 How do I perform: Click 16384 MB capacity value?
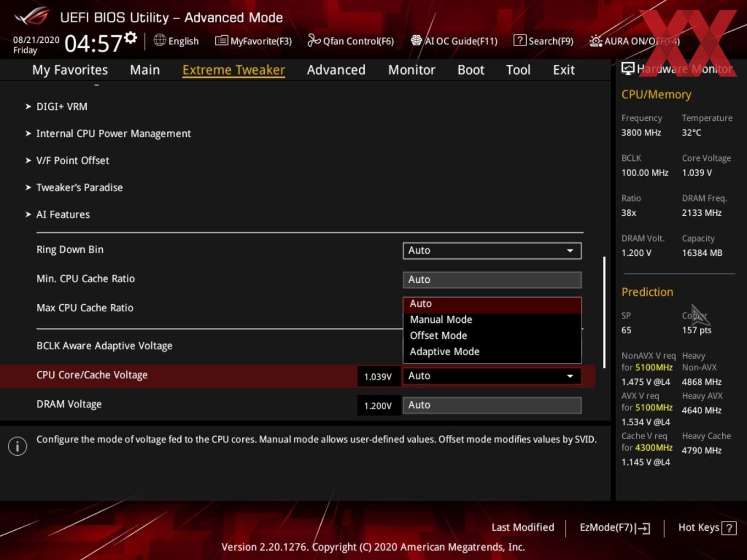(702, 253)
